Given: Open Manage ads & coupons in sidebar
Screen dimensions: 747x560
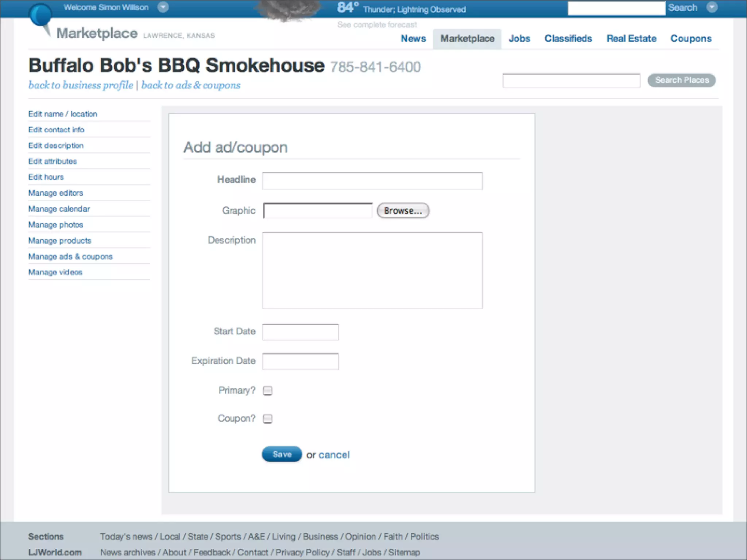Looking at the screenshot, I should [x=70, y=256].
